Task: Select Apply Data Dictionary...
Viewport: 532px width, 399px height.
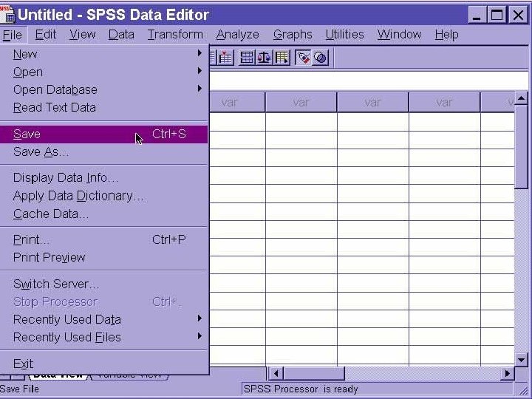Action: click(104, 196)
